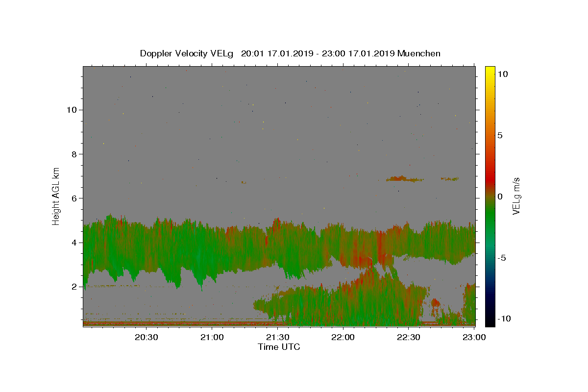This screenshot has width=588, height=392.
Task: Click the 21:00 time tick label
Action: point(212,337)
